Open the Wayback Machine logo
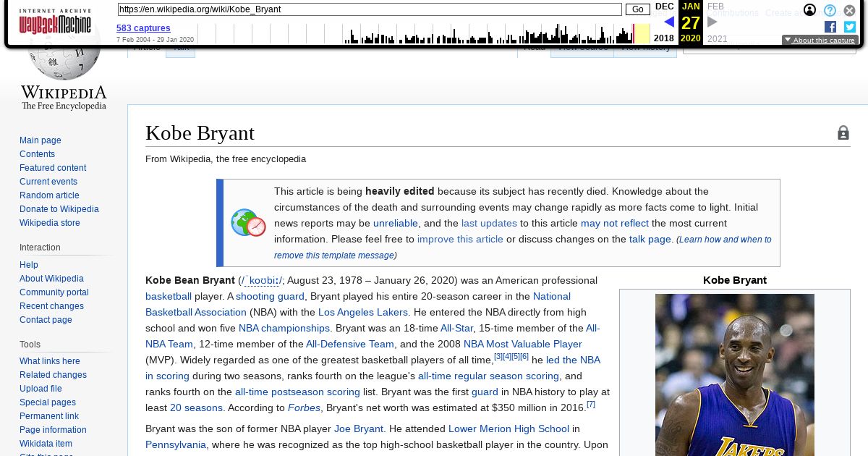Screen dimensions: 868x456 [55, 22]
